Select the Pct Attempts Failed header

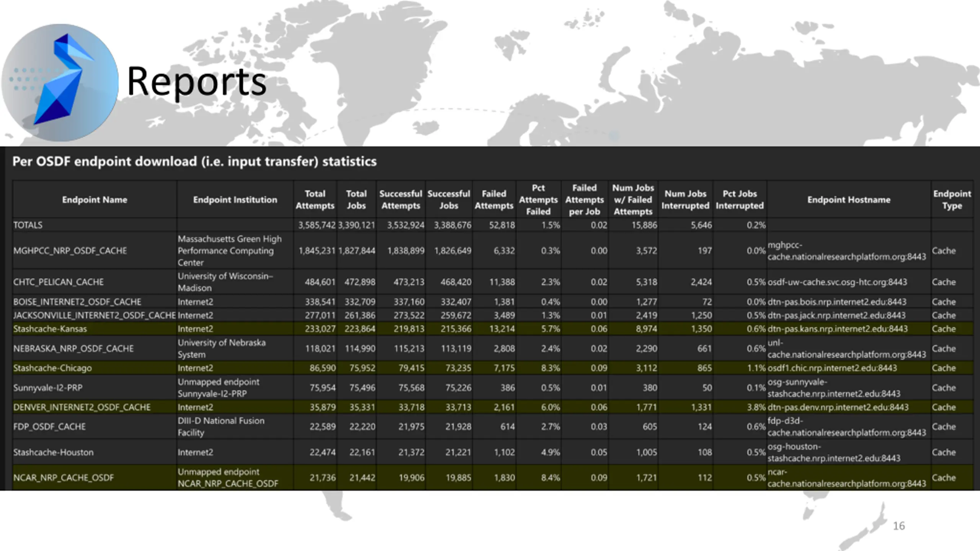[538, 200]
